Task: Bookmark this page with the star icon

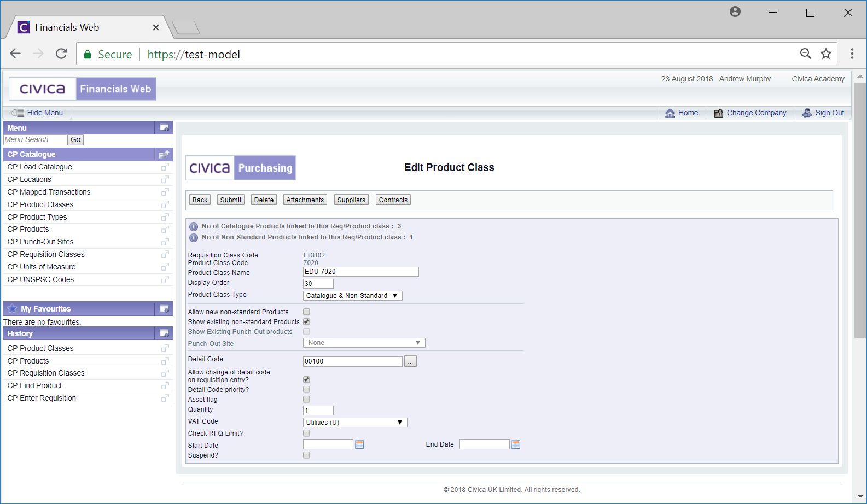Action: [826, 54]
